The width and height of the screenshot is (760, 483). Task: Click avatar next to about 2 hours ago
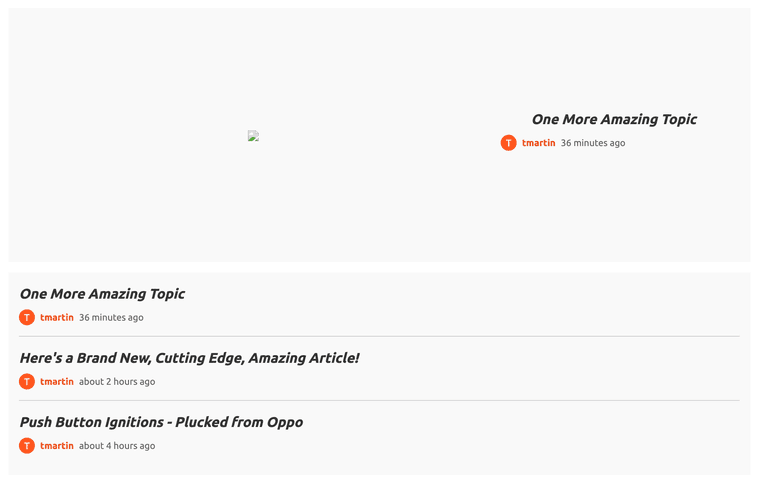tap(27, 382)
